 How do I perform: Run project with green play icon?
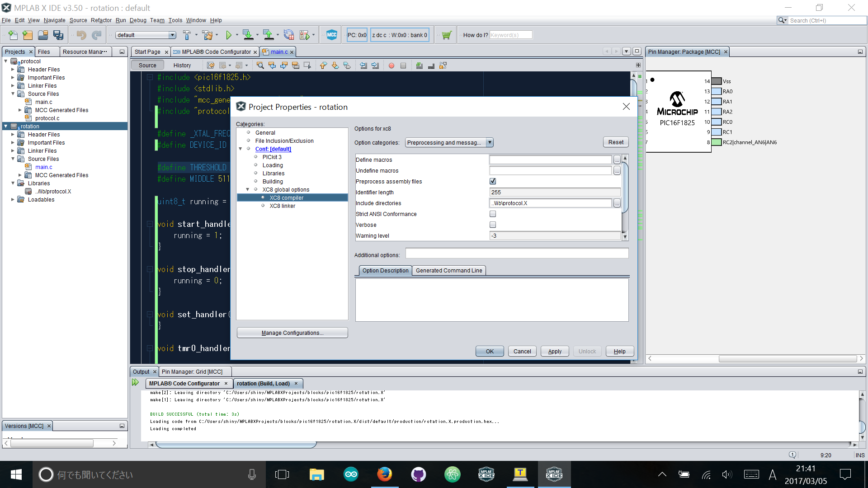(x=229, y=35)
